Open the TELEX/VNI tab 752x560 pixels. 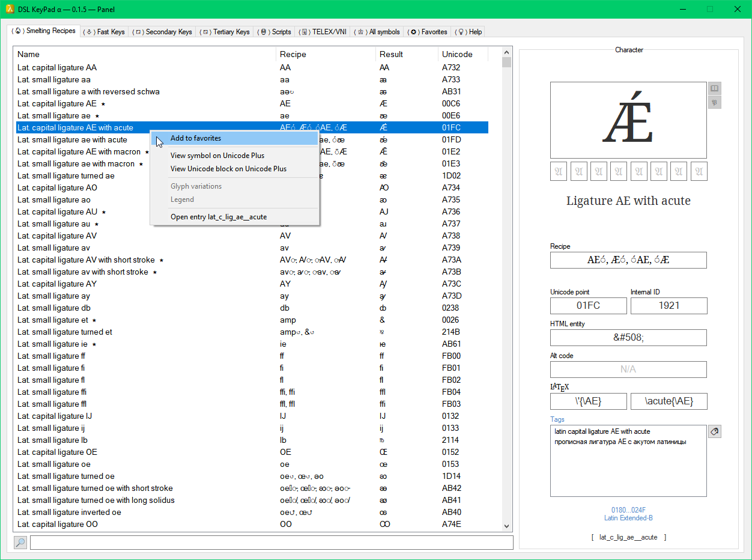323,32
